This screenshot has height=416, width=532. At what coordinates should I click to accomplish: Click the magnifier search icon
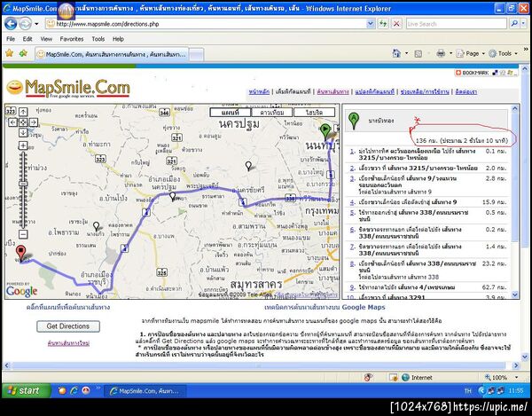click(x=514, y=24)
